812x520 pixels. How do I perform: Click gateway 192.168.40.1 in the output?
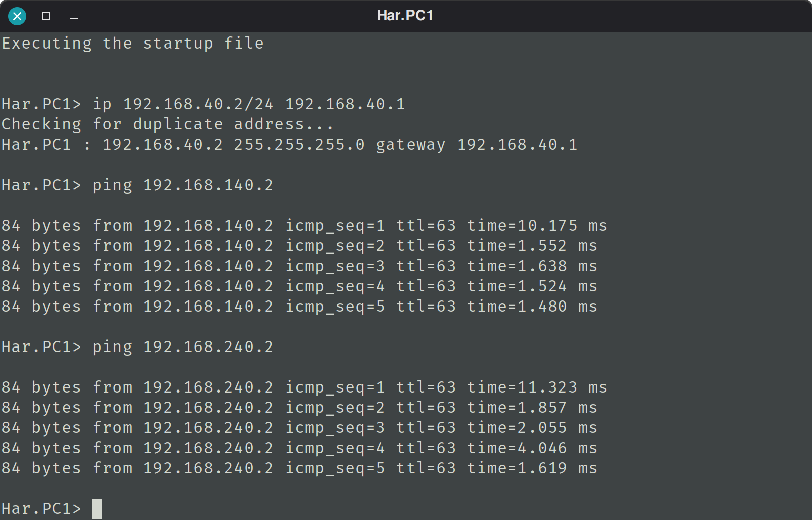coord(476,145)
